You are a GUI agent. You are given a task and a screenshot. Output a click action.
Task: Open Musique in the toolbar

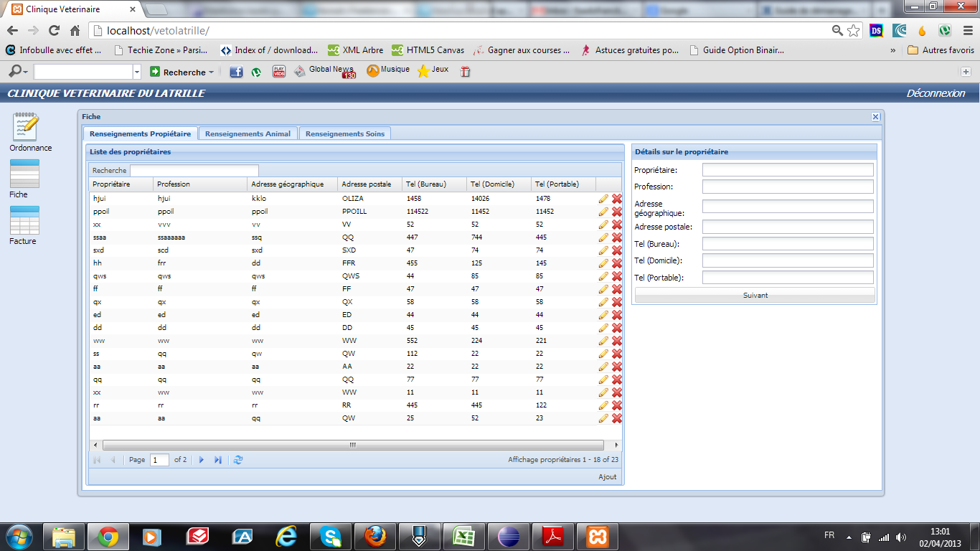pos(388,71)
